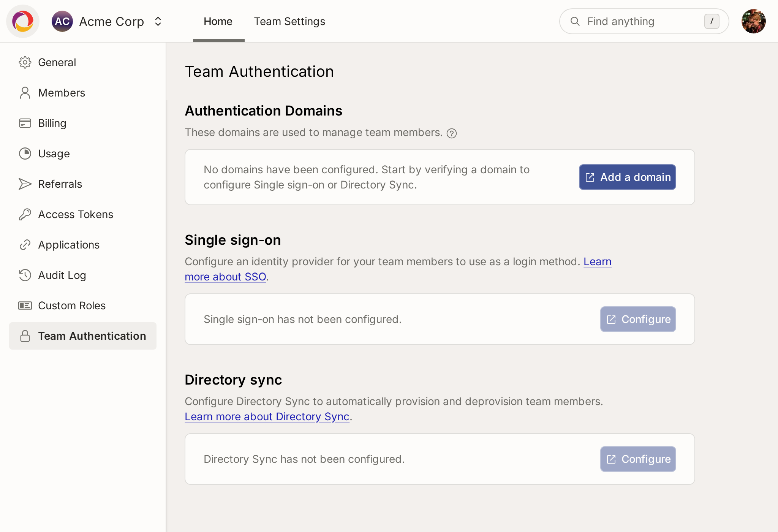Click the General gear icon in the sidebar
This screenshot has height=532, width=778.
click(x=25, y=62)
